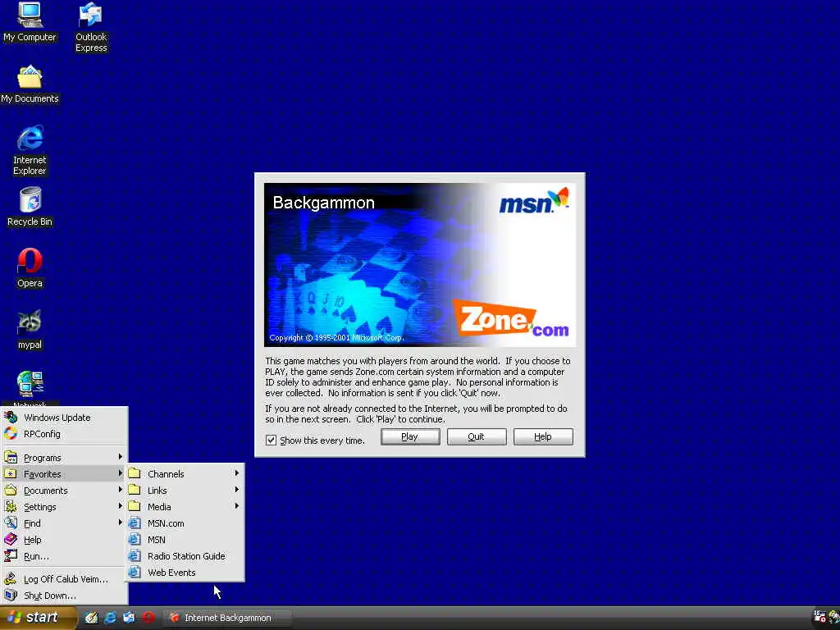Launch Opera from quick launch bar

[148, 618]
